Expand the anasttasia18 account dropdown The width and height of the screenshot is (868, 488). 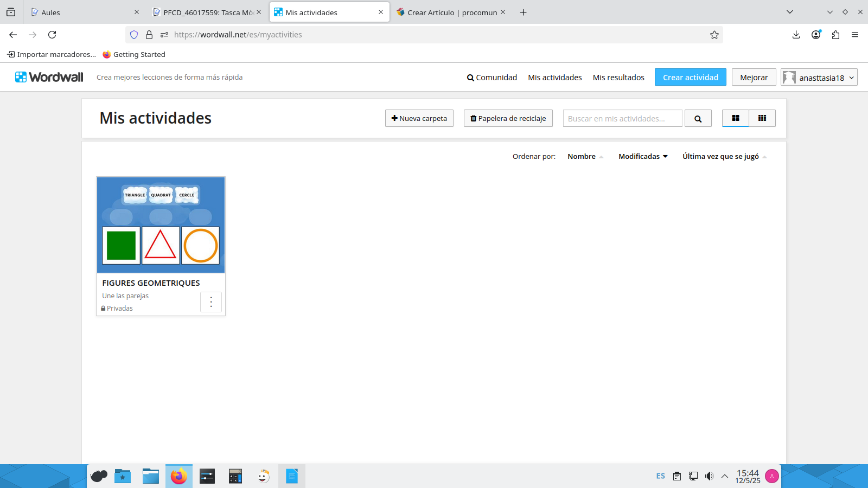tap(819, 78)
